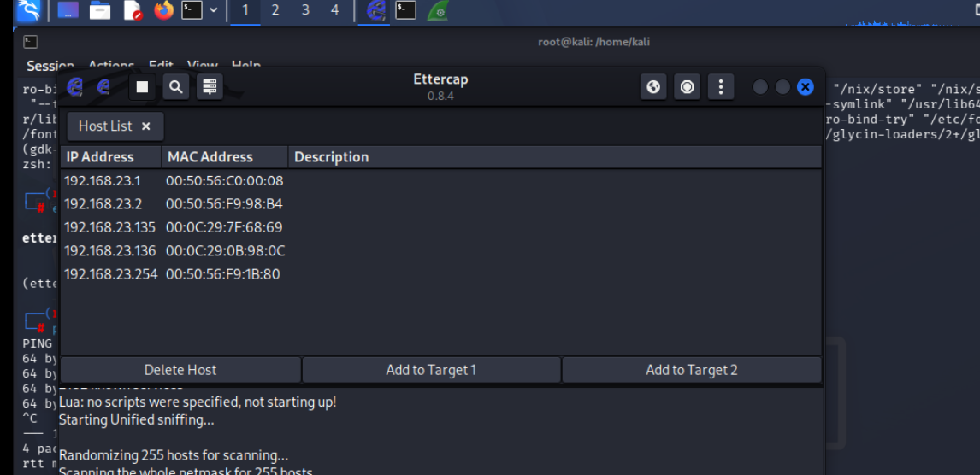Click the Delete Host button
Image resolution: width=980 pixels, height=475 pixels.
point(180,370)
